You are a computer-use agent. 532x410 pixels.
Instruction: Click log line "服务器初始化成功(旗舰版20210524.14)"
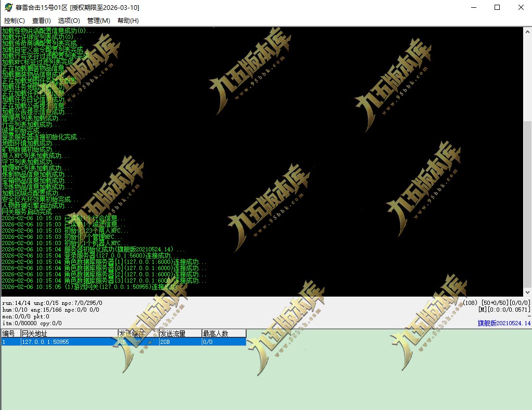click(119, 249)
